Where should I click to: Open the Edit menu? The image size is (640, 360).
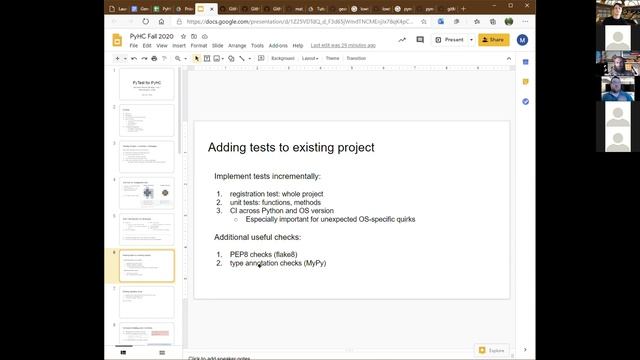[x=147, y=46]
